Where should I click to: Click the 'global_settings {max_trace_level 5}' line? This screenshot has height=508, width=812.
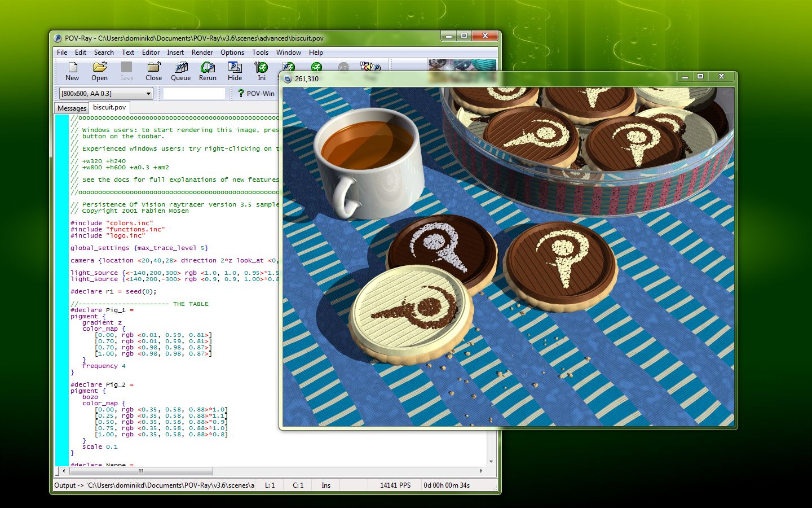[139, 248]
